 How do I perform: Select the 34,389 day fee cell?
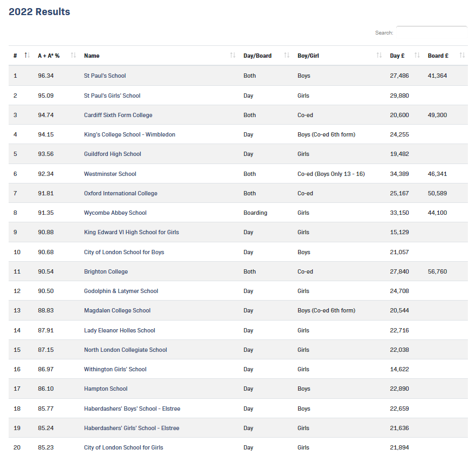(399, 174)
